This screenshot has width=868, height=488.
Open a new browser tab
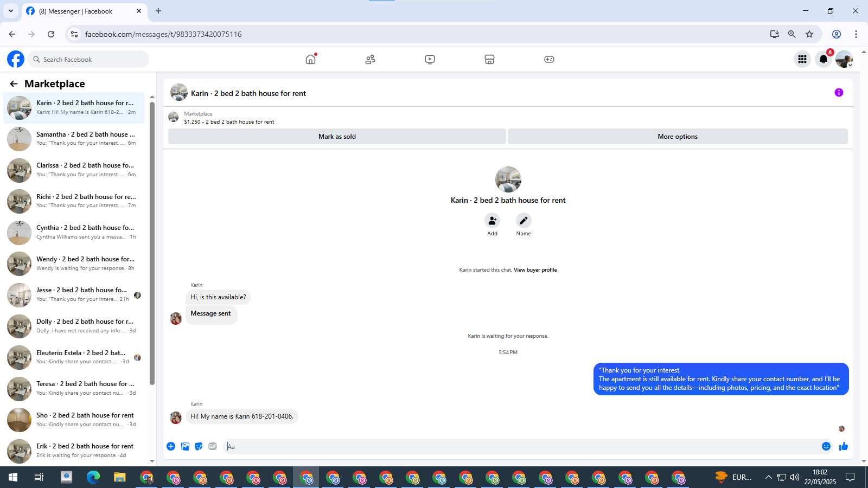[158, 11]
